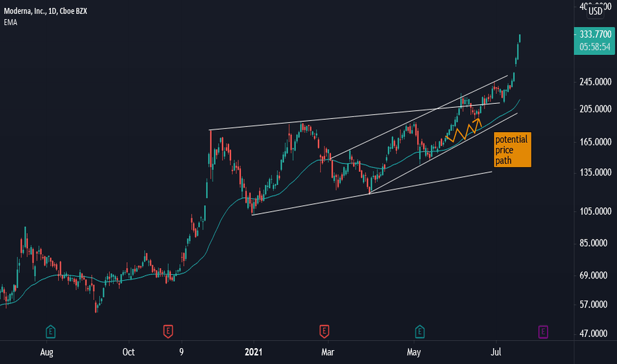Screen dimensions: 617x364
Task: Click the current price label 333.7700
Action: pos(595,34)
